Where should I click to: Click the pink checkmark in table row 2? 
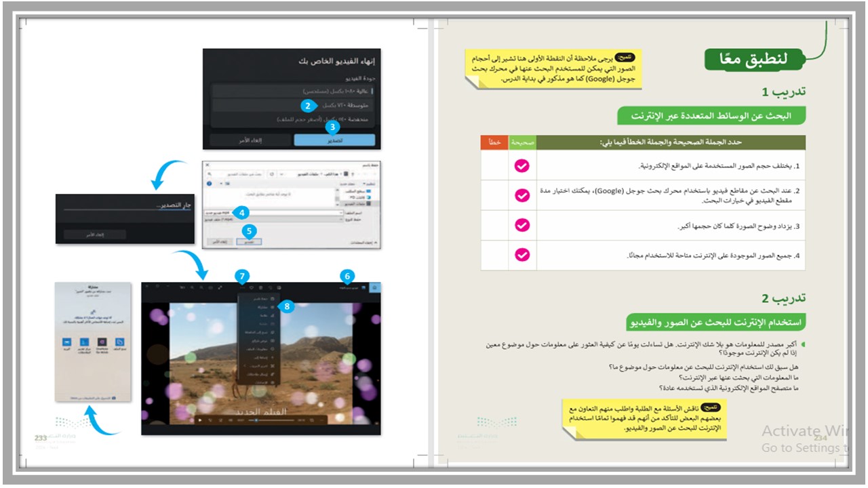click(x=522, y=195)
